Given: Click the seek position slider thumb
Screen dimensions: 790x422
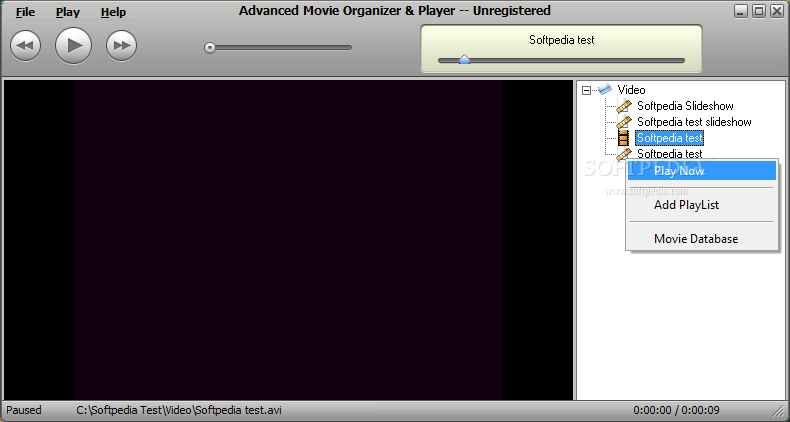Looking at the screenshot, I should tap(465, 60).
